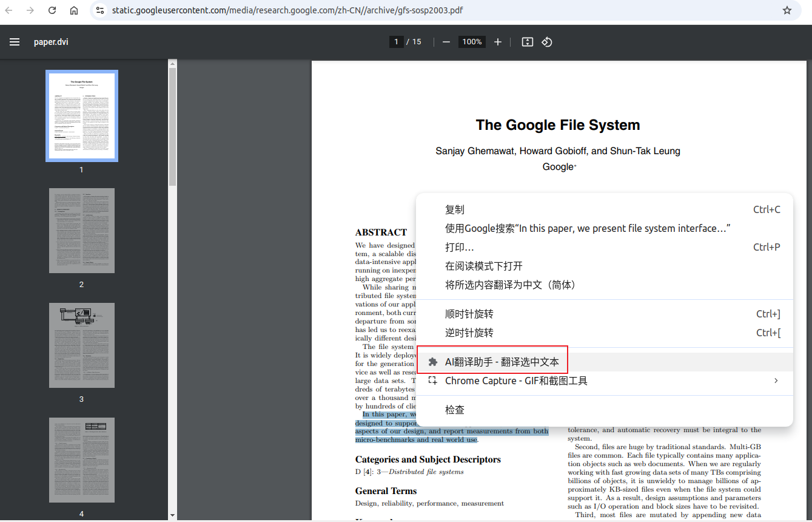Click the authors line starting with Sanjay Ghemawat
Screen dimensions: 812x522
(x=558, y=151)
